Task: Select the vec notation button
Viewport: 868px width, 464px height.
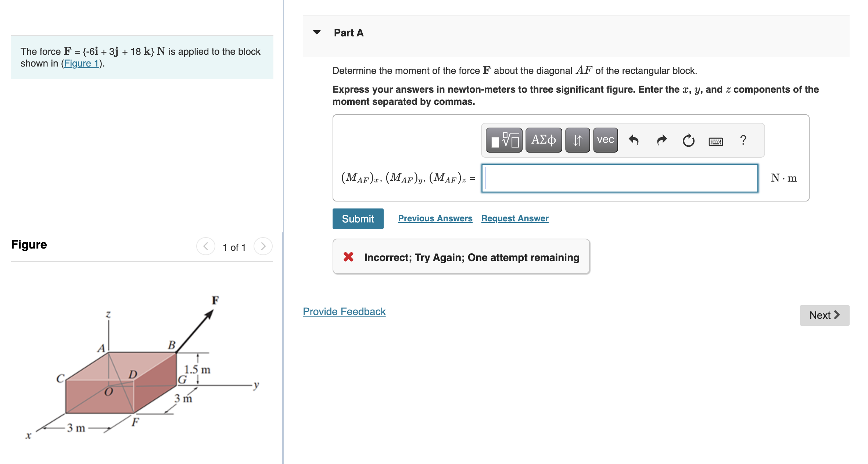Action: pos(605,140)
